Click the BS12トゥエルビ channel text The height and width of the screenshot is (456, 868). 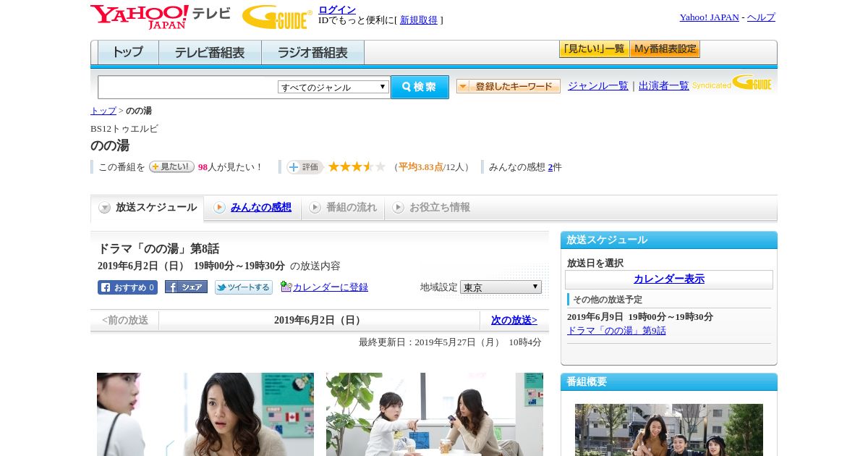[124, 129]
